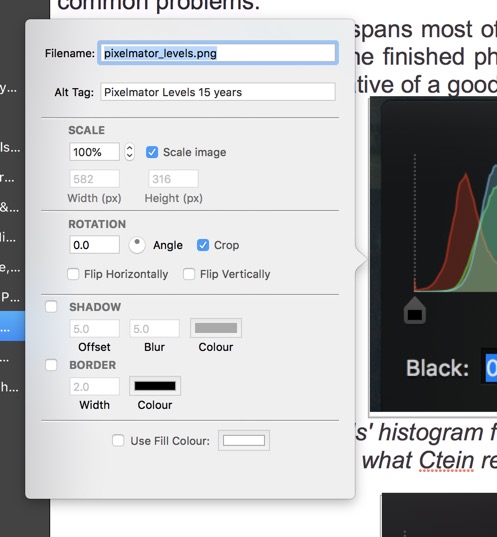Click the Alt Tag text field

[x=218, y=92]
